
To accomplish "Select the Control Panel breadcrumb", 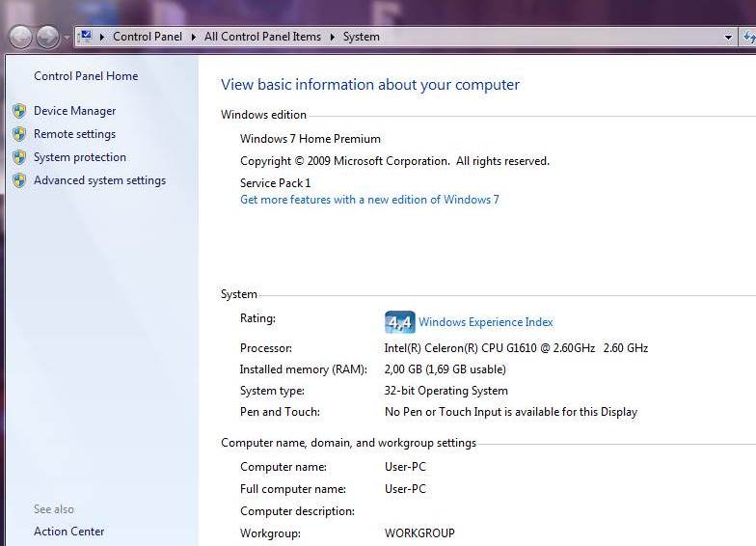I will [x=147, y=37].
